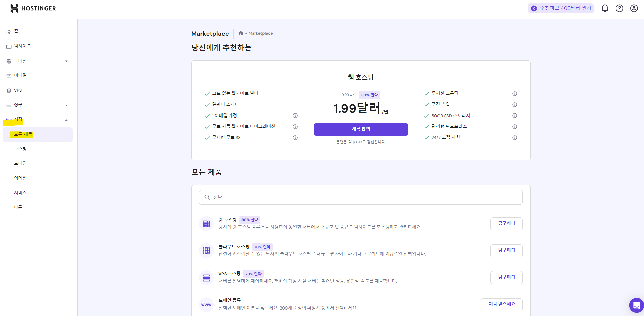
Task: Click info icon for 무제한 교통량
Action: [515, 94]
